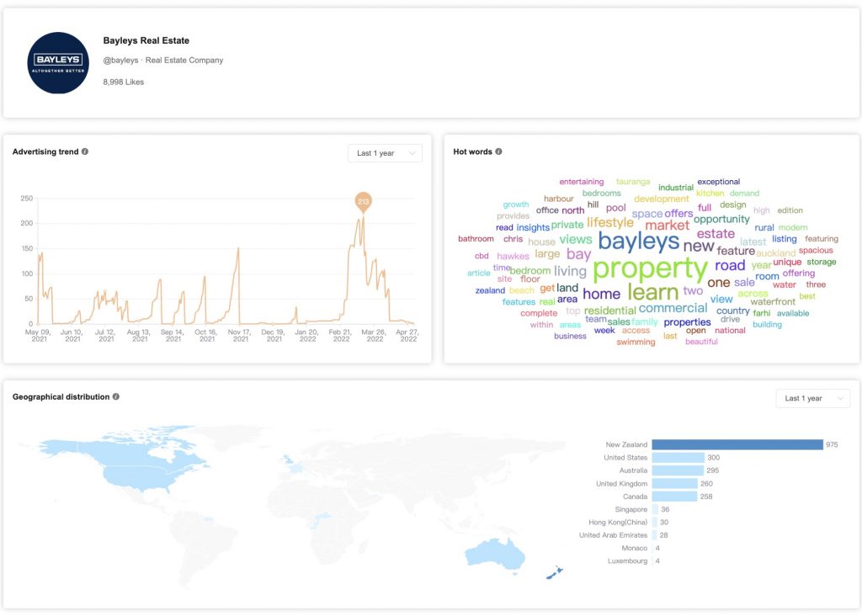
Task: Click the 'Nov 17, 2021' axis date label
Action: click(240, 336)
